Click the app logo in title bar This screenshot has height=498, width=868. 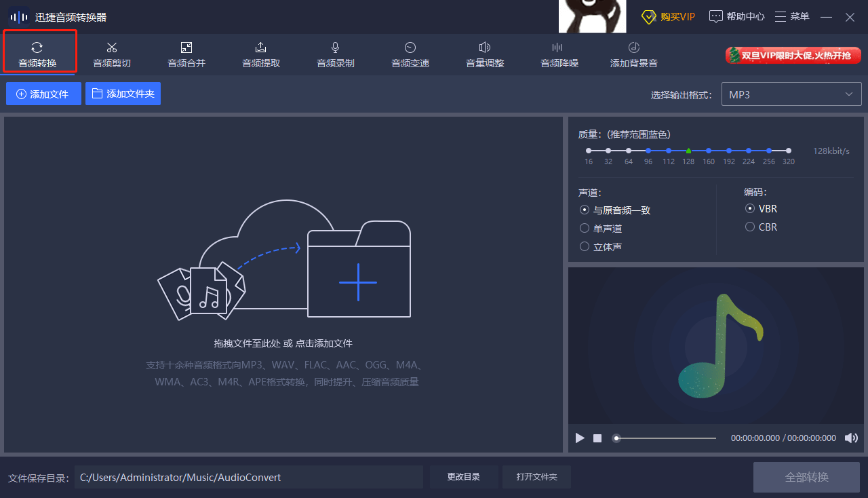pos(19,17)
